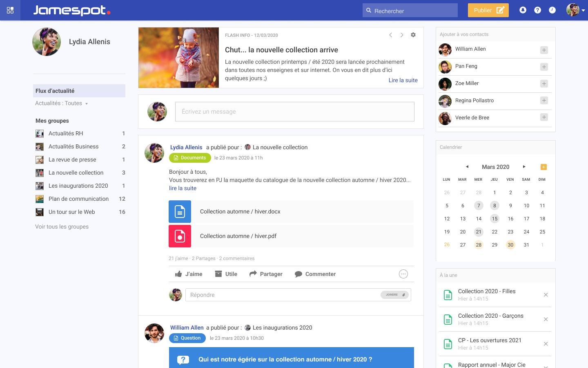Focus the Écrivez un message field
Screen dimensions: 588x368
(x=295, y=112)
